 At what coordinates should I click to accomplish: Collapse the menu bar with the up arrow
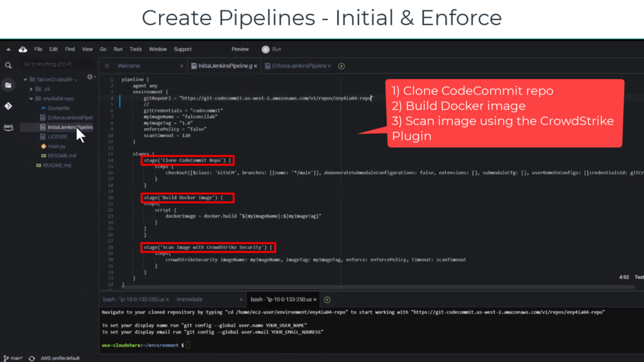(x=8, y=50)
